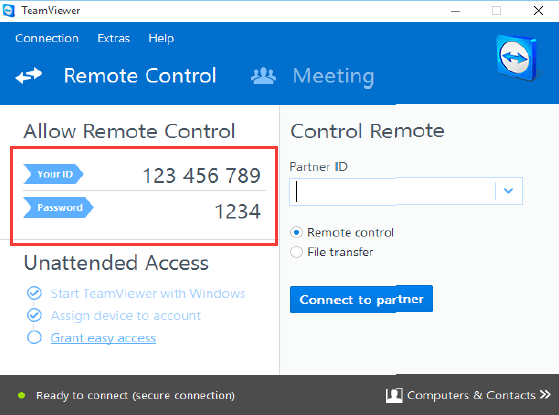The height and width of the screenshot is (415, 559).
Task: Click the green connection status dot
Action: tap(22, 395)
